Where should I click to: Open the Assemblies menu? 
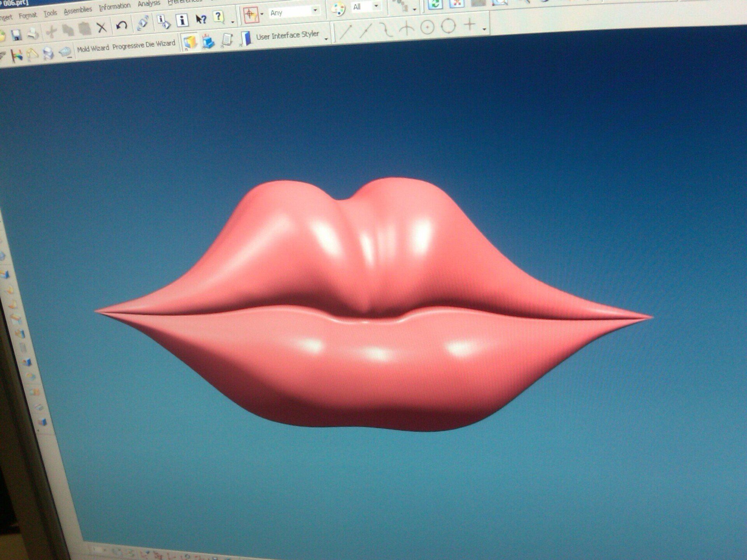pyautogui.click(x=78, y=10)
